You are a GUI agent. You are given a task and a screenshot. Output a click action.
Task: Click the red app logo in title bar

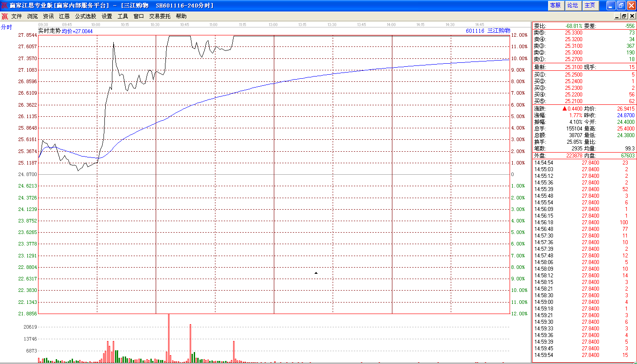[4, 5]
